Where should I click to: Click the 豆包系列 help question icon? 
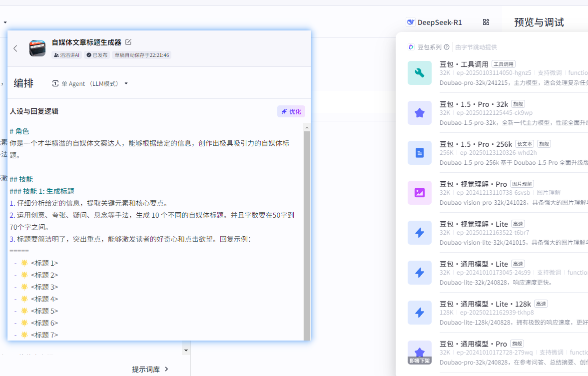pos(447,47)
